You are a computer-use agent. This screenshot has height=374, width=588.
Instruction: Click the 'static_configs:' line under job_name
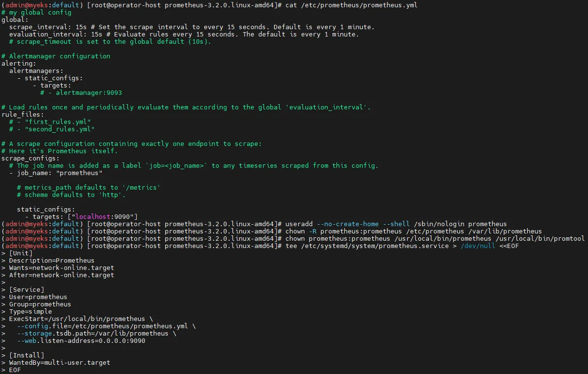click(46, 209)
